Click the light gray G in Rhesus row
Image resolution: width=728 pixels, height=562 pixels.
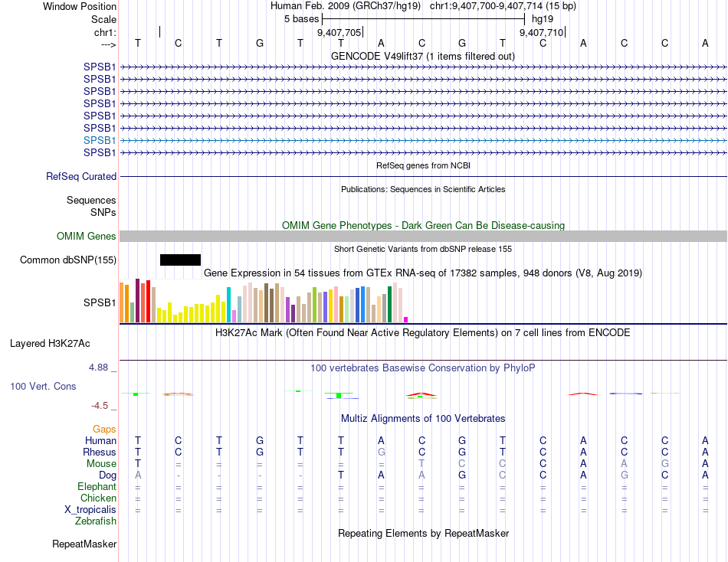pyautogui.click(x=381, y=452)
